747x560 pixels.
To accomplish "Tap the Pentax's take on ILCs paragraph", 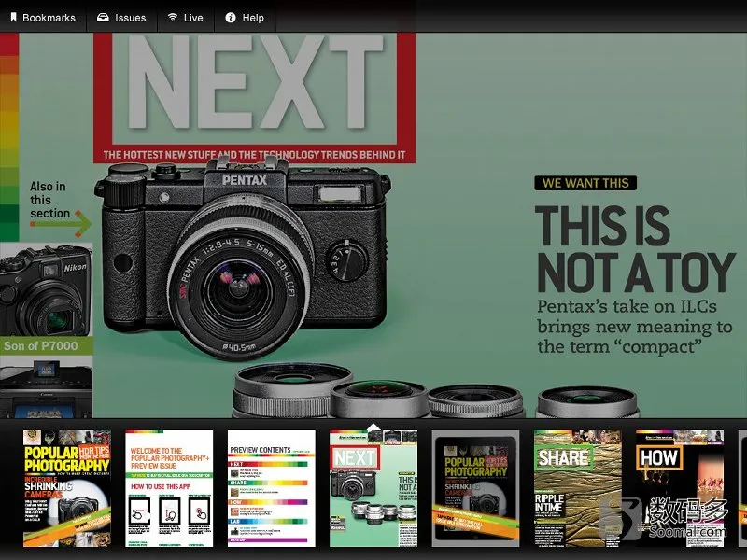I will (634, 326).
